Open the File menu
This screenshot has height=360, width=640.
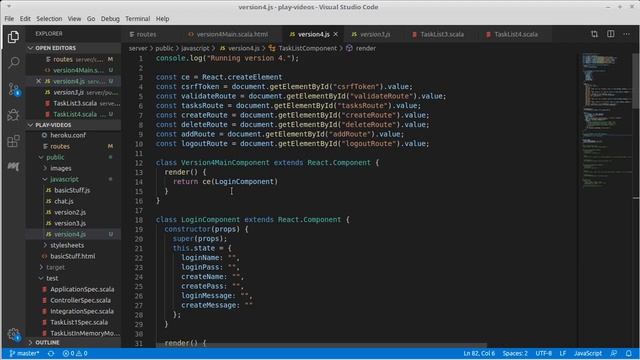coord(9,19)
